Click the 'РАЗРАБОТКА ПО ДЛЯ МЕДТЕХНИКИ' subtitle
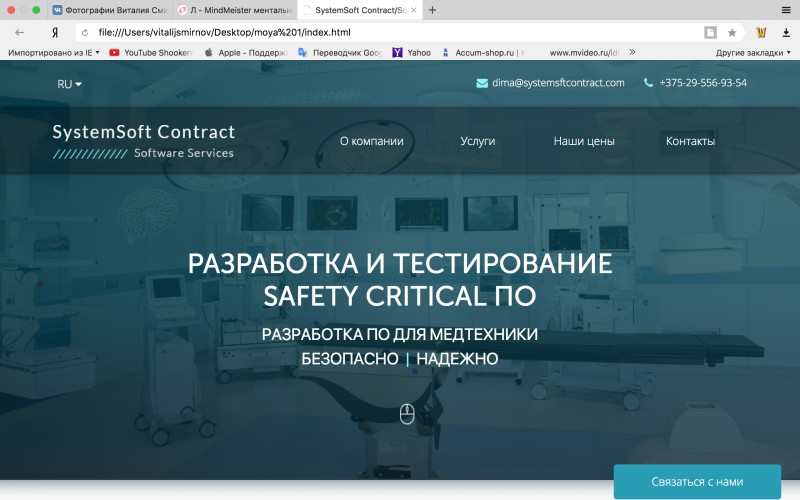This screenshot has width=800, height=500. 399,335
